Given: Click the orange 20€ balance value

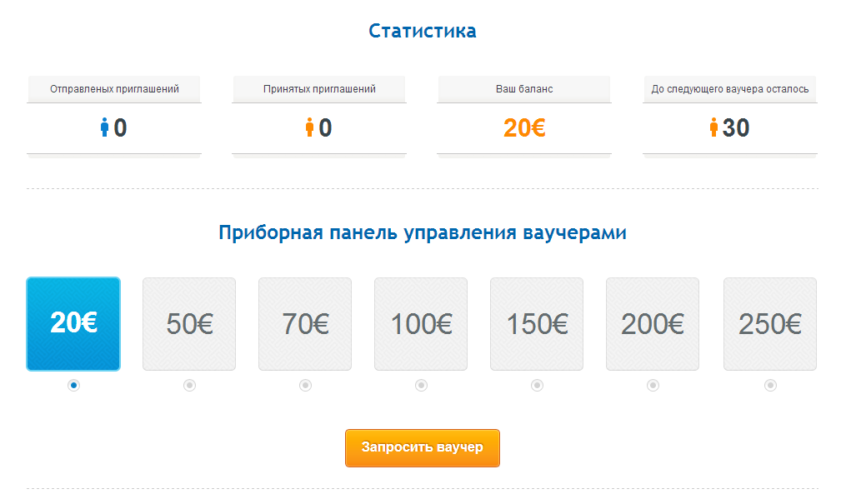Looking at the screenshot, I should tap(524, 128).
